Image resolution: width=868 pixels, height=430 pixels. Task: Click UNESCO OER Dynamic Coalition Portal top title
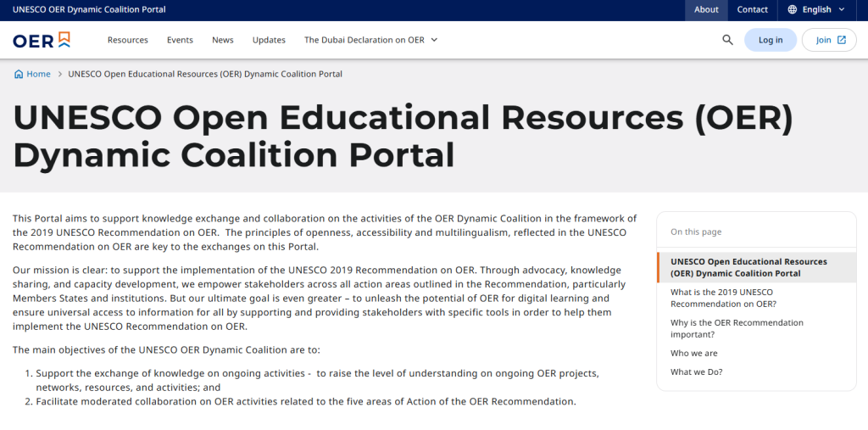point(89,9)
